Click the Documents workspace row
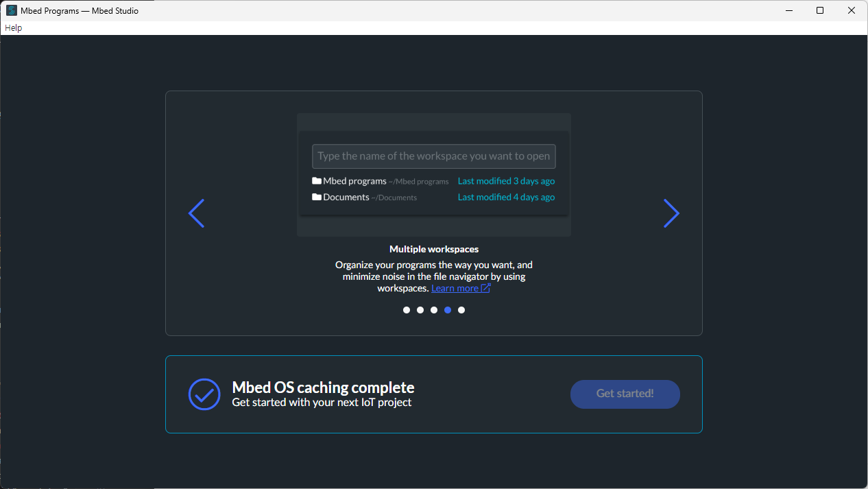The image size is (868, 489). tap(434, 198)
